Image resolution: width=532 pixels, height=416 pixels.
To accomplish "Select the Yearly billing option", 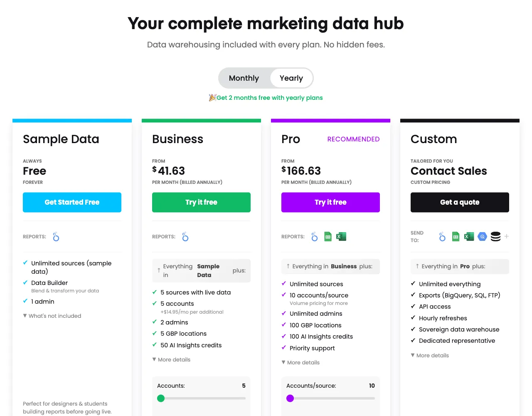I will [x=291, y=78].
